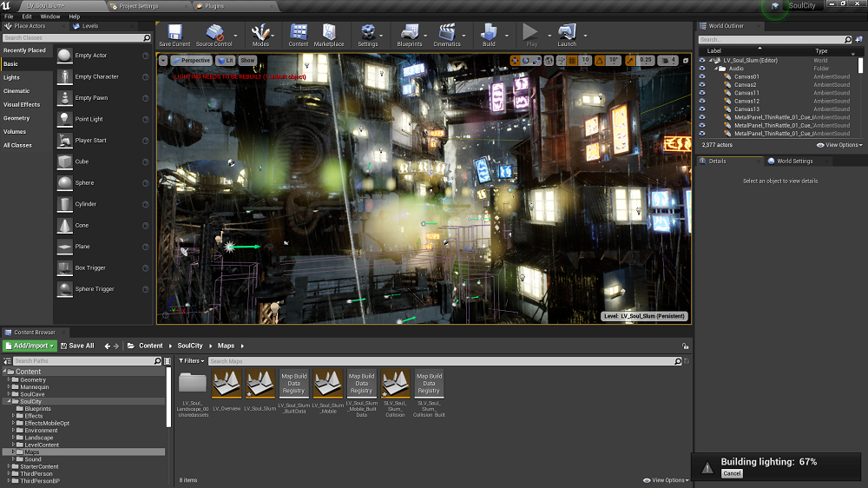Click the translate gizmo icon in viewport
The image size is (868, 488).
(x=515, y=61)
